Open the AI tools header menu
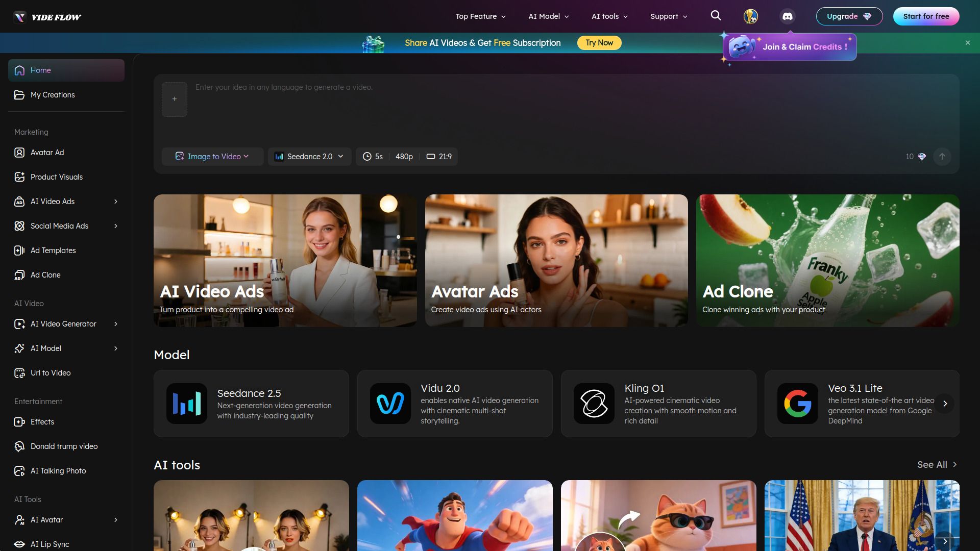 click(x=609, y=16)
